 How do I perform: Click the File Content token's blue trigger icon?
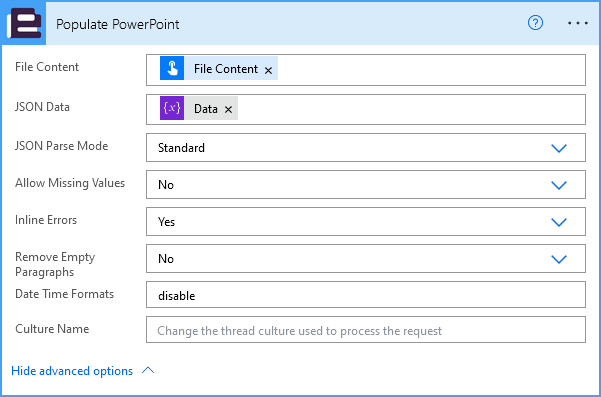(172, 68)
